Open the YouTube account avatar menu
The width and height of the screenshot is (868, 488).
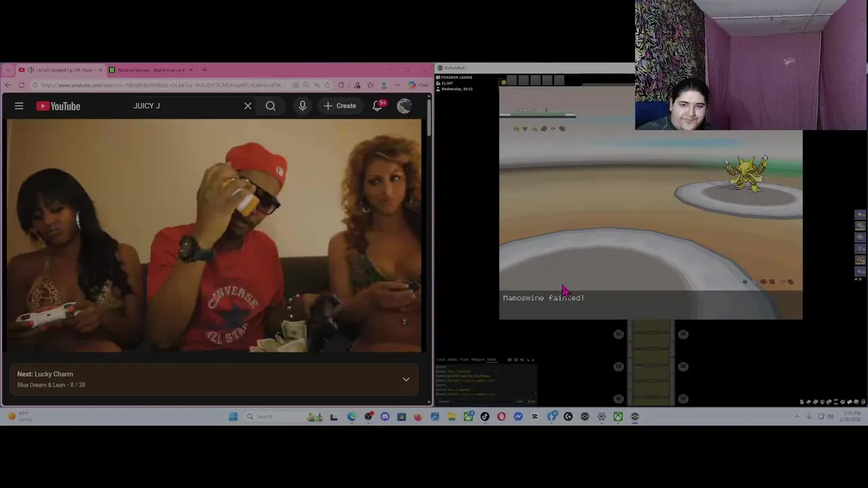404,106
